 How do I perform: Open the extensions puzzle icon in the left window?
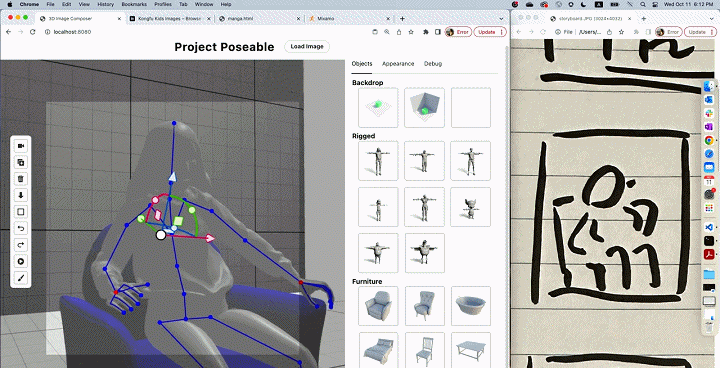426,32
